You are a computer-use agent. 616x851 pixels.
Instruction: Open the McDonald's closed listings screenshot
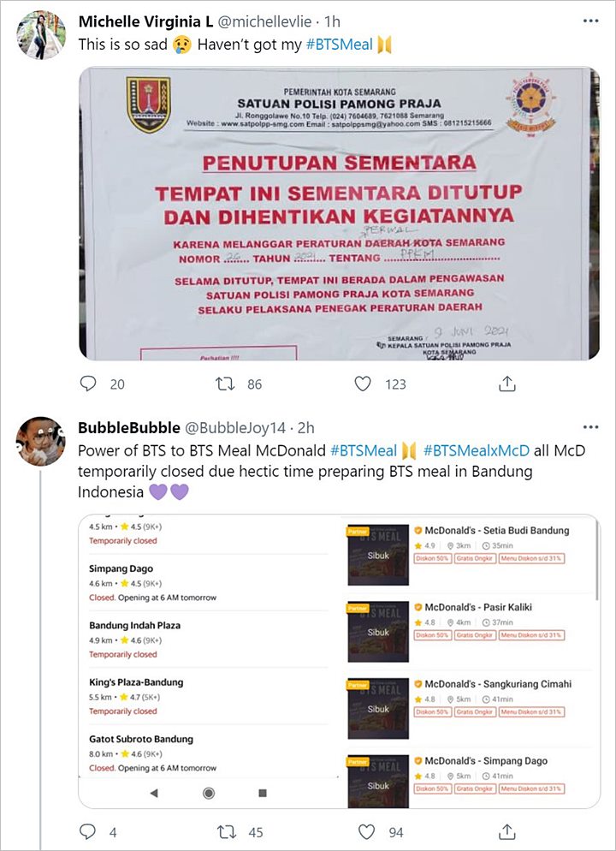[x=340, y=661]
